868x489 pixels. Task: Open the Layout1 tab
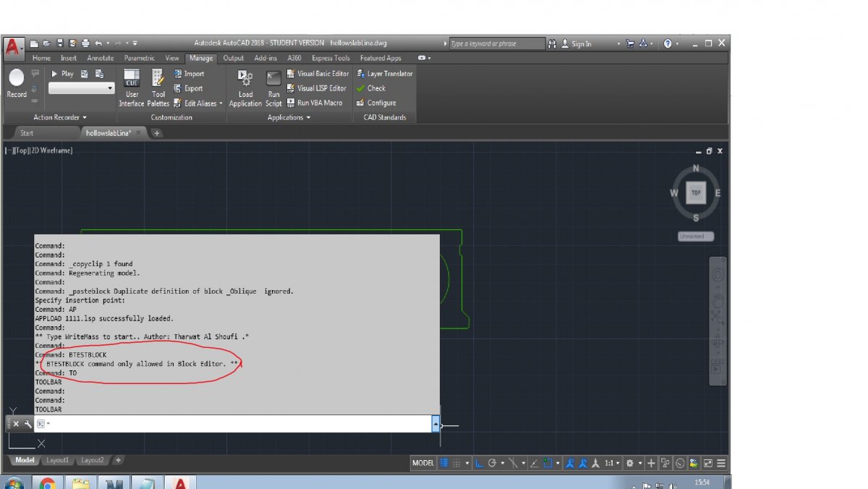58,460
